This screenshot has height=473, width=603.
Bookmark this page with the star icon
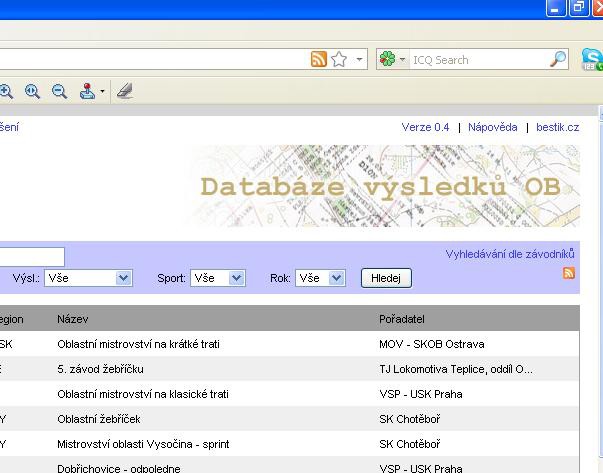click(x=339, y=60)
